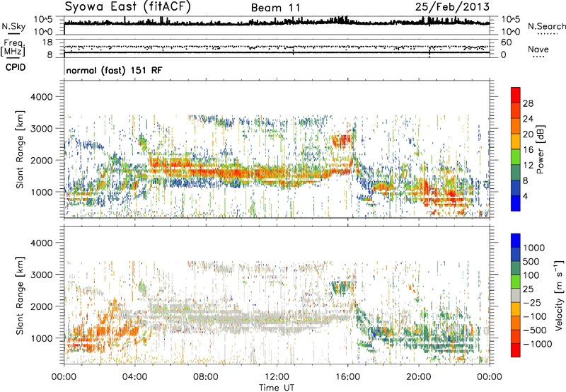Click the 'Freq. [MHz]' axis label

pyautogui.click(x=13, y=48)
